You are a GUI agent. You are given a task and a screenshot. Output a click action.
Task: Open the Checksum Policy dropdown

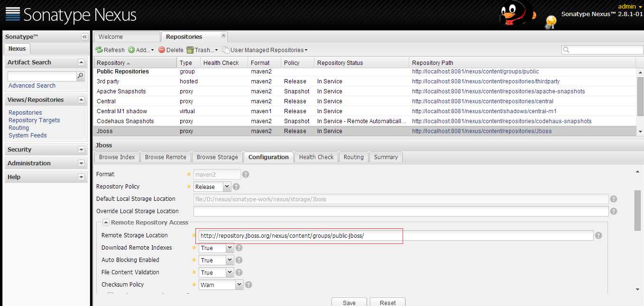click(x=239, y=285)
